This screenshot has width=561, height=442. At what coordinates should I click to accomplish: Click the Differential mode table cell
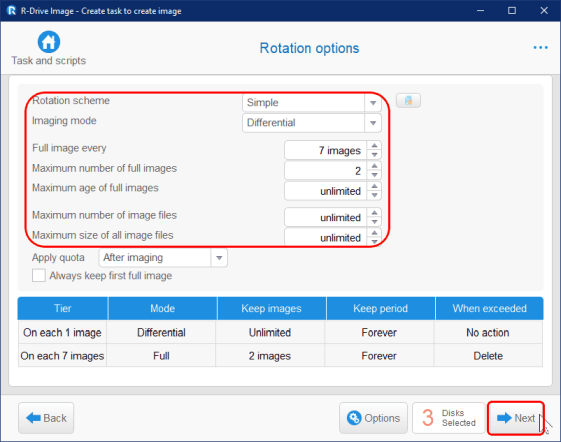[161, 332]
